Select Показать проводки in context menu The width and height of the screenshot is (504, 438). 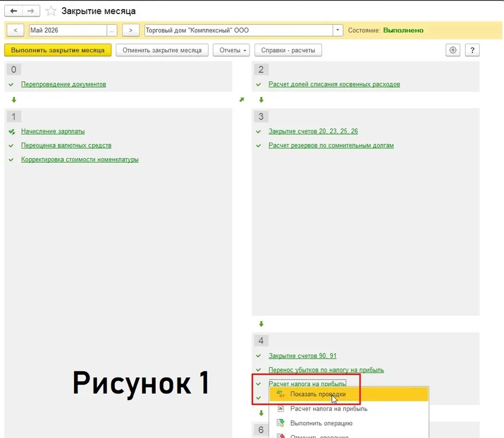click(349, 395)
